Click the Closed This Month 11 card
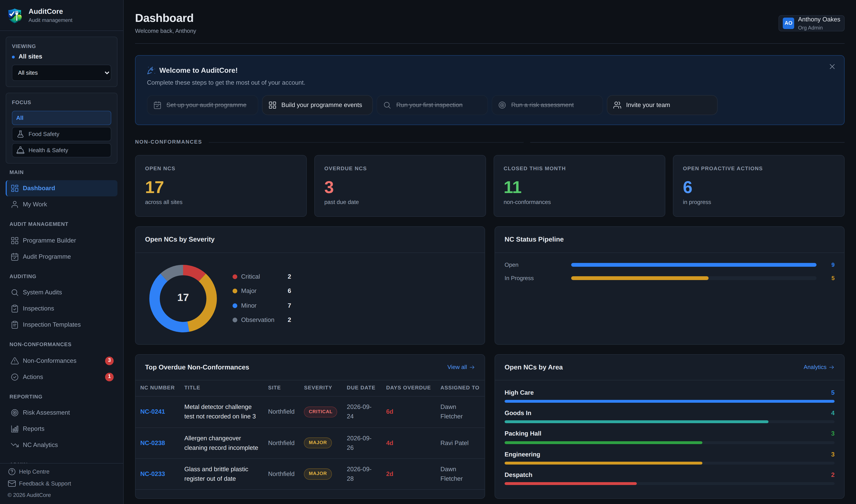 tap(579, 186)
